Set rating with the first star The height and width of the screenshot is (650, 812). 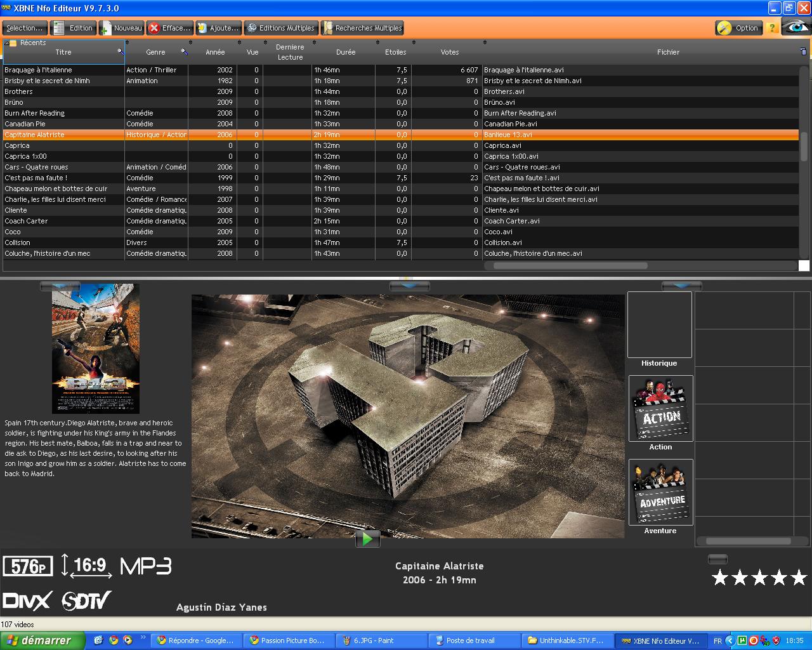click(x=720, y=577)
